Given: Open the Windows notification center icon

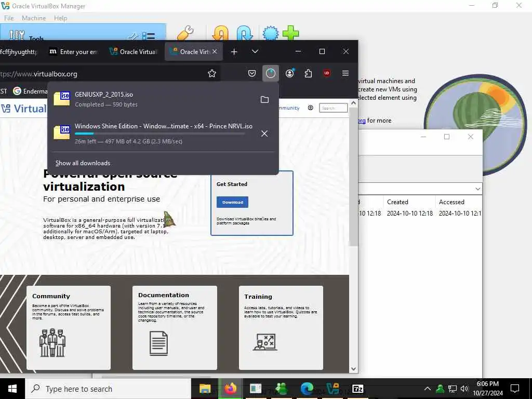Looking at the screenshot, I should coord(515,389).
